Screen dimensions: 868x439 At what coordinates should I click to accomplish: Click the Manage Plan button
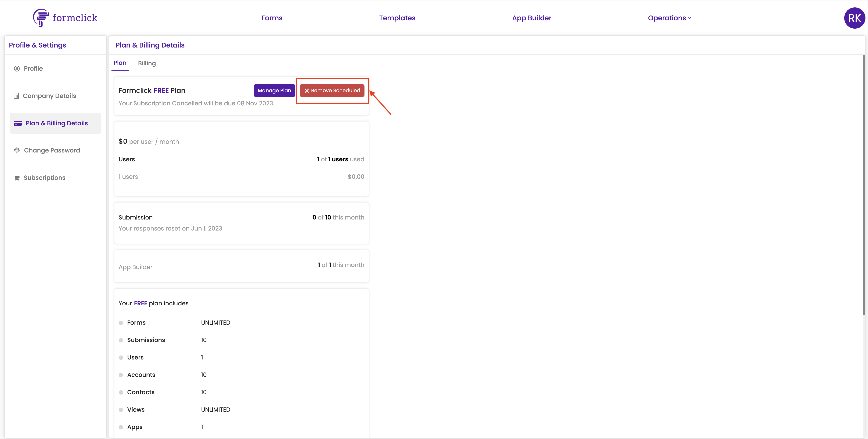pyautogui.click(x=274, y=90)
